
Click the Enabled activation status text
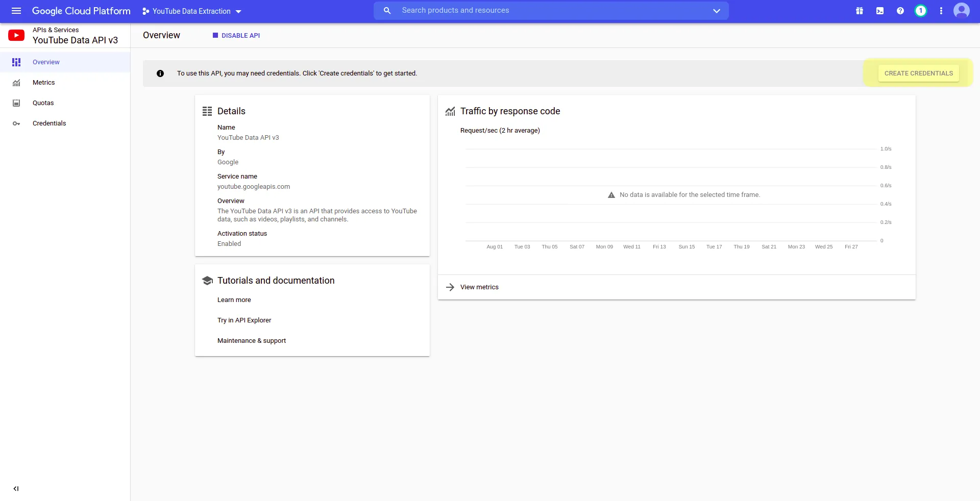(229, 244)
